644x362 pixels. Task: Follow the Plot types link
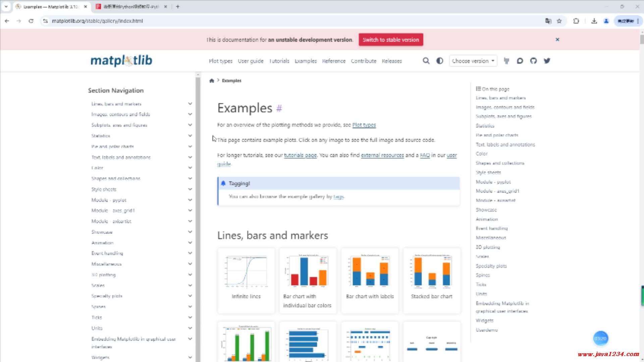click(364, 125)
